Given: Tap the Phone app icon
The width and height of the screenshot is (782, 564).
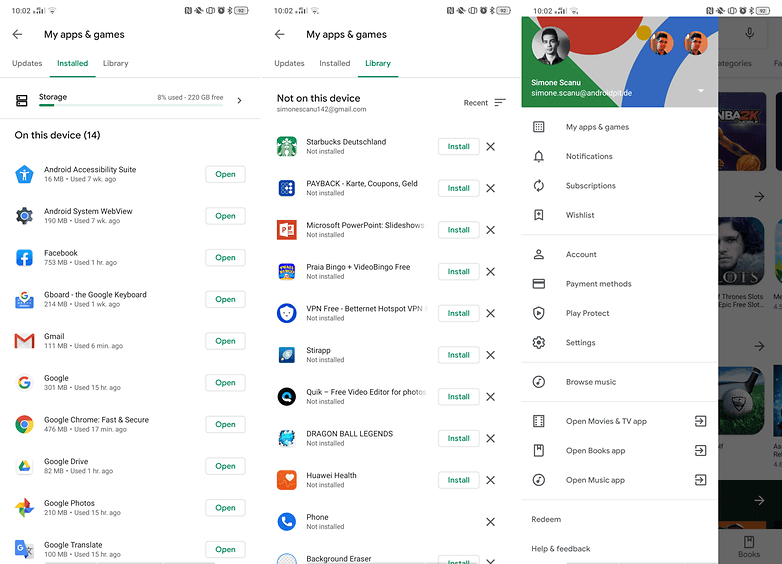Looking at the screenshot, I should coord(287,522).
